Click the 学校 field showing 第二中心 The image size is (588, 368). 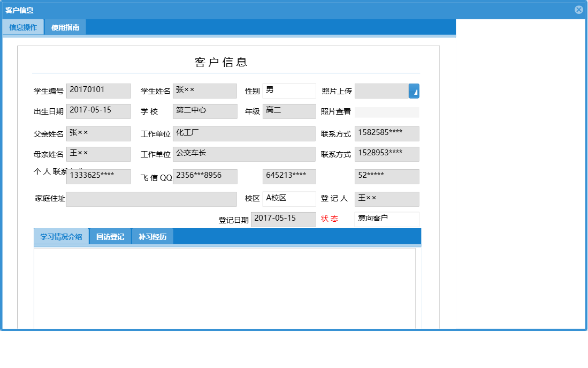click(204, 111)
